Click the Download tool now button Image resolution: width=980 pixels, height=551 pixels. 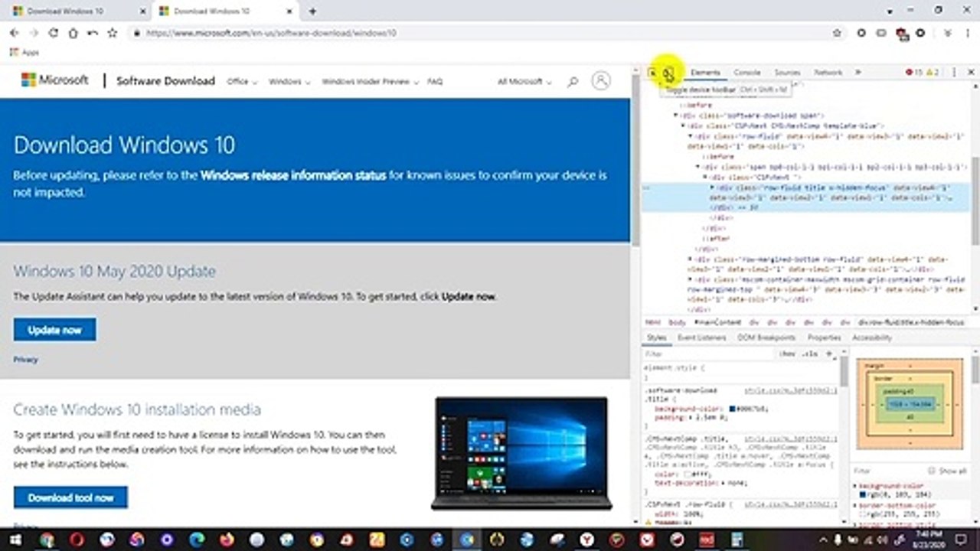[70, 497]
